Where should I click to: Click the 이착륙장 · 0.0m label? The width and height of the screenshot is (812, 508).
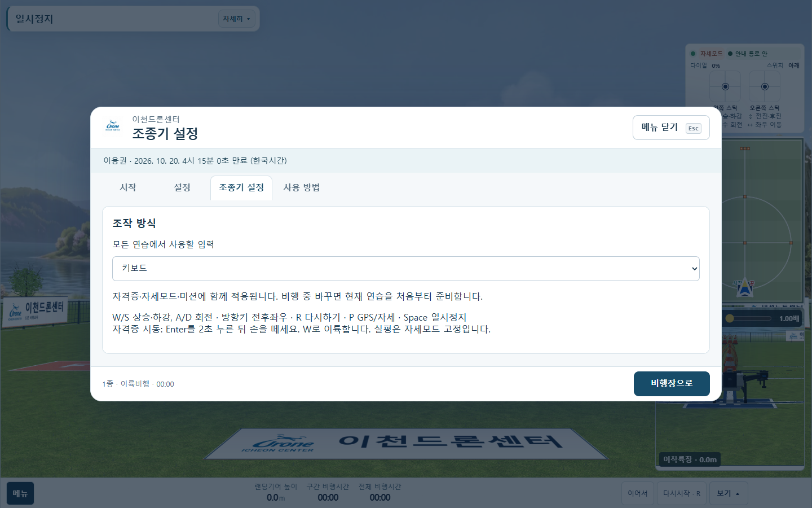click(x=690, y=459)
